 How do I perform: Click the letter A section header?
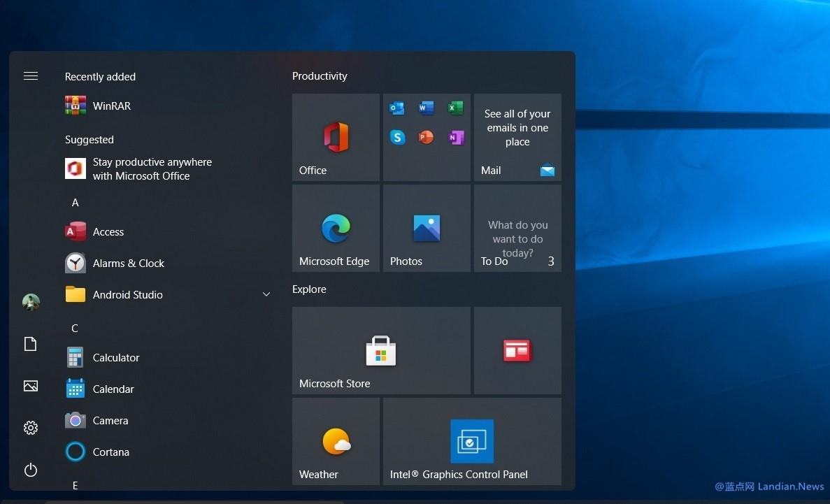click(75, 203)
